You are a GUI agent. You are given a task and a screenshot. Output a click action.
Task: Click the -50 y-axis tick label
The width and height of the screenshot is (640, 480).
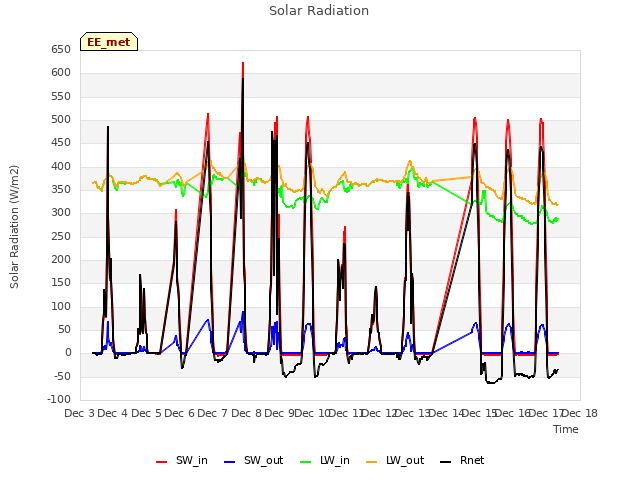[60, 376]
